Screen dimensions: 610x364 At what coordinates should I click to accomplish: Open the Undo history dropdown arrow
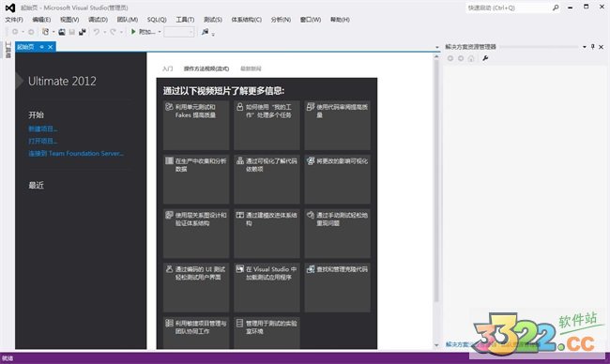(105, 32)
